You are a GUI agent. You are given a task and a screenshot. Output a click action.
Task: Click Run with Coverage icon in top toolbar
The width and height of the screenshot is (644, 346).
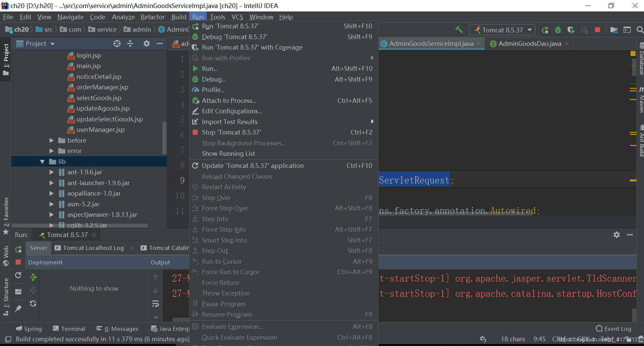point(571,30)
